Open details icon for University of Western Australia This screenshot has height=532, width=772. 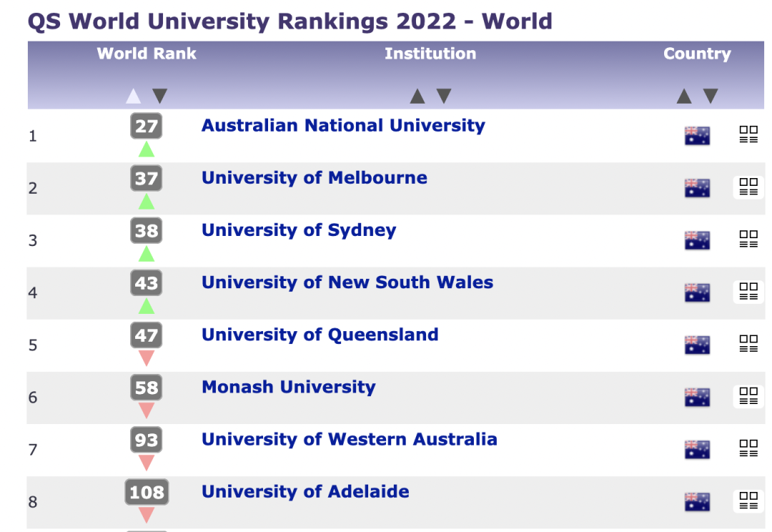click(748, 449)
